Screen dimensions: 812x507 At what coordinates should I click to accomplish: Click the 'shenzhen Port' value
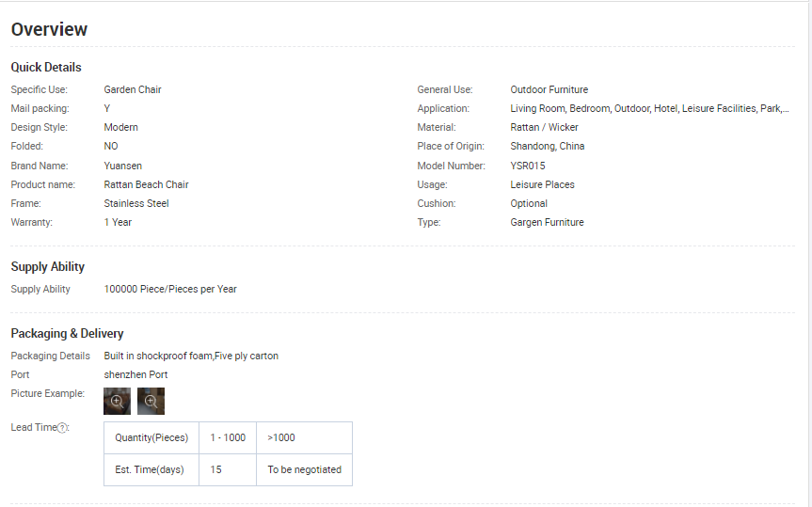click(135, 375)
